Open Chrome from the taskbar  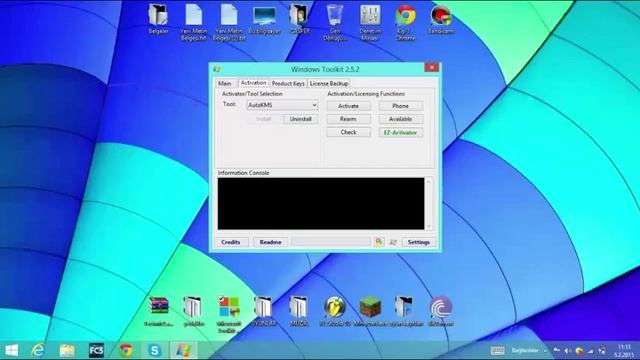(126, 350)
